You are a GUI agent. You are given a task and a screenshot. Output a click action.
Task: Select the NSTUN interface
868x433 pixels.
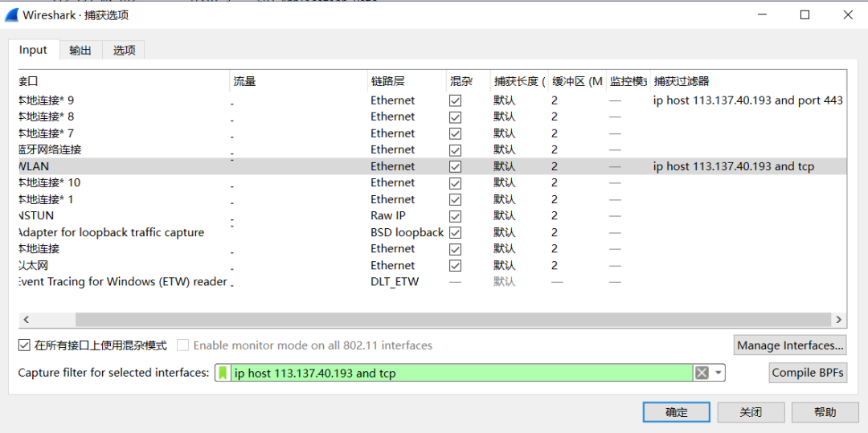coord(36,215)
